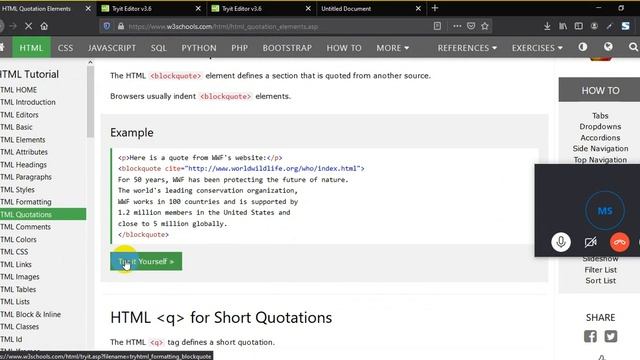This screenshot has height=360, width=640.
Task: Open HTML Quotations sidebar item
Action: pos(43,214)
